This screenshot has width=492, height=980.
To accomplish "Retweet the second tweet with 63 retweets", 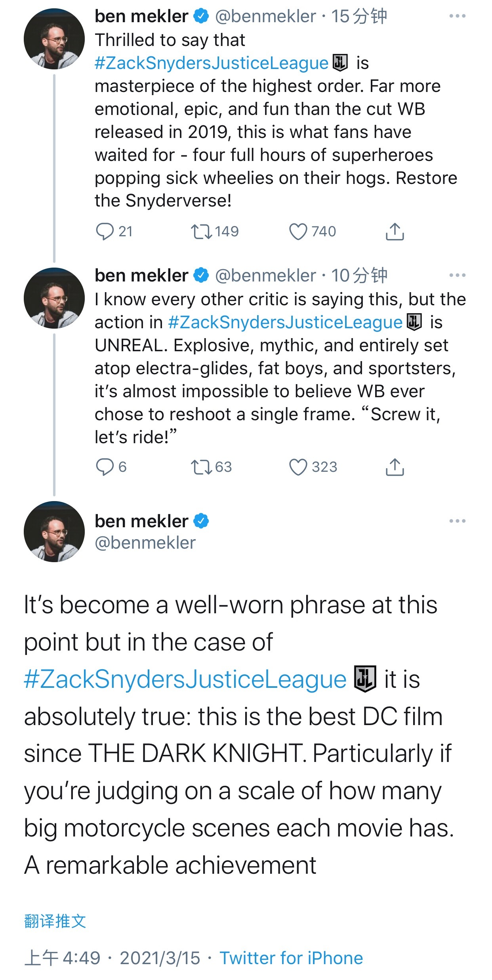I will pos(202,467).
